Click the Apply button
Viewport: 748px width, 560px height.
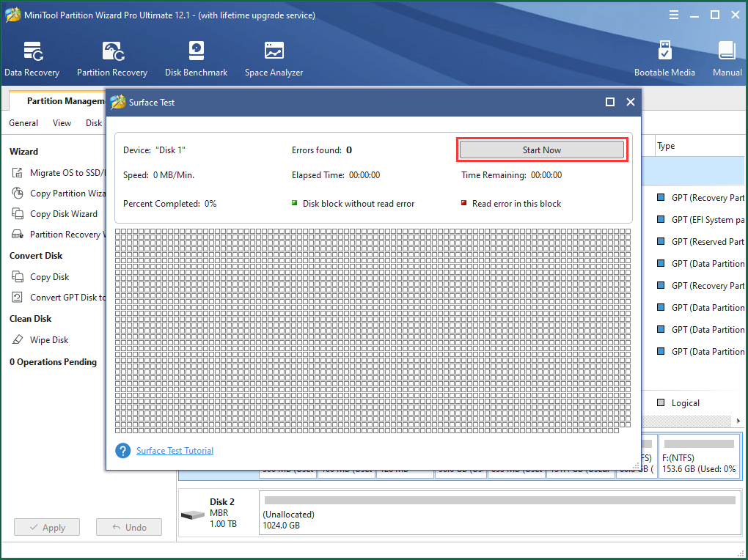tap(47, 527)
